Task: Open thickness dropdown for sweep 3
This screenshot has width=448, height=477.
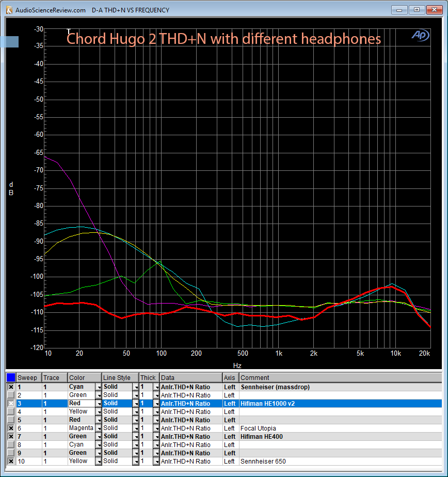Action: coord(156,403)
